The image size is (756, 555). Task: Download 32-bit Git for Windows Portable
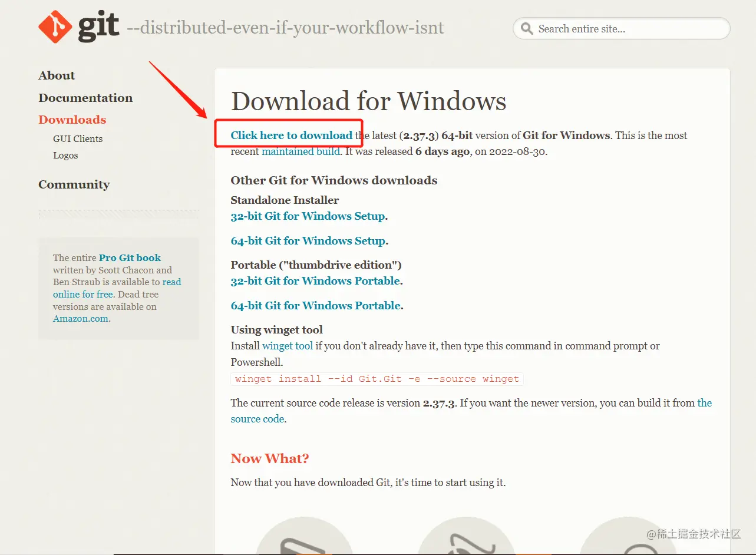315,281
